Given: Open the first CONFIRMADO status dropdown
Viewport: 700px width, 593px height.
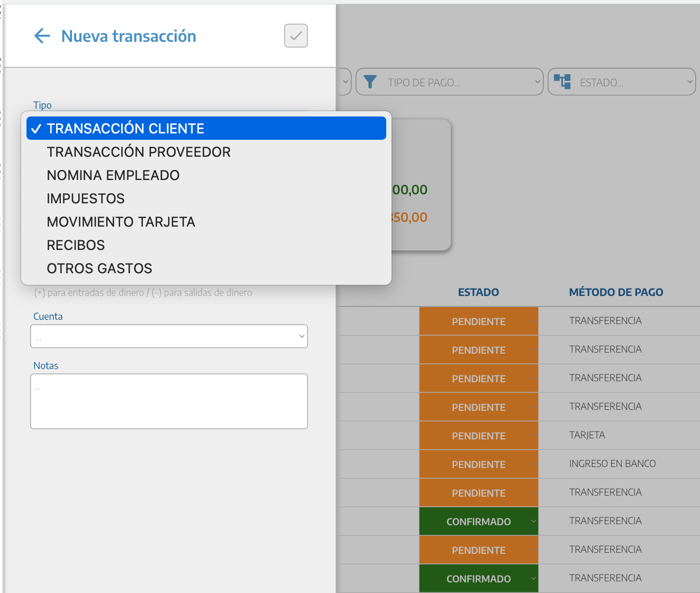Looking at the screenshot, I should click(479, 522).
